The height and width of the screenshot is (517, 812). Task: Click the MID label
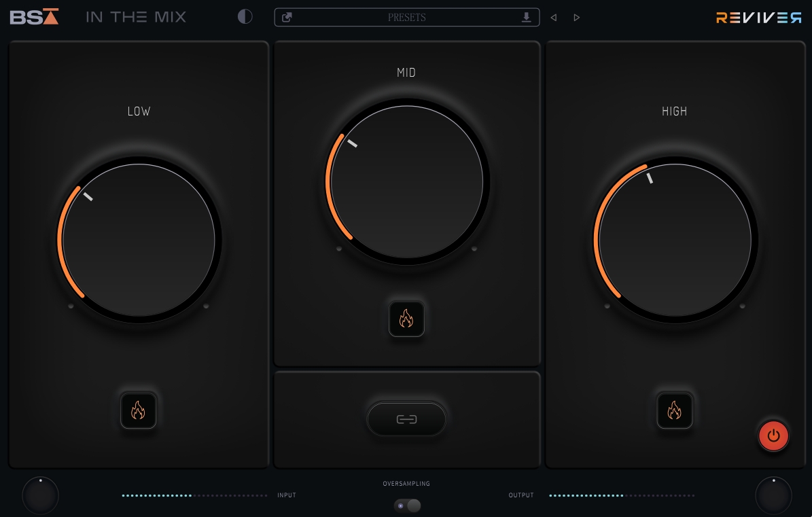click(x=406, y=73)
